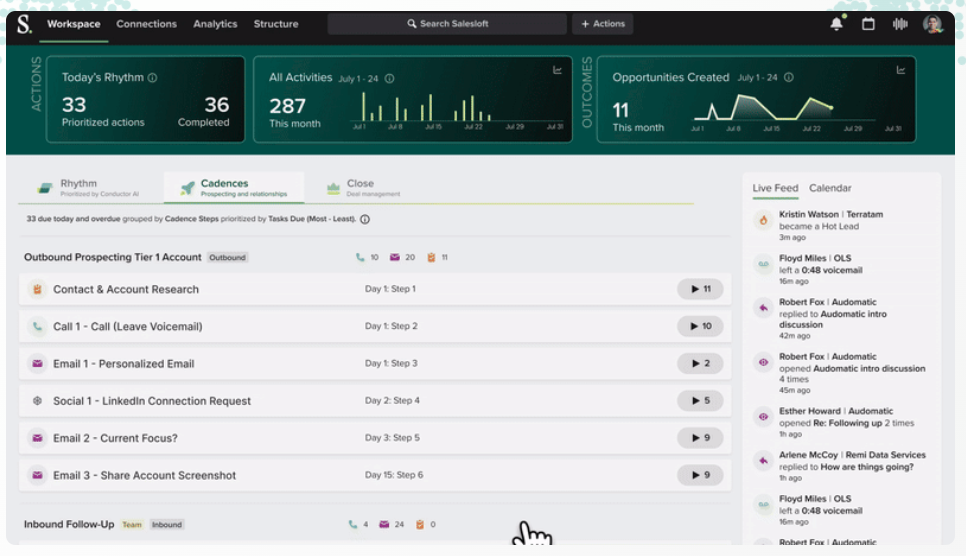Open Kristin Watson feed entry
Screen dimensions: 966x556
(830, 226)
